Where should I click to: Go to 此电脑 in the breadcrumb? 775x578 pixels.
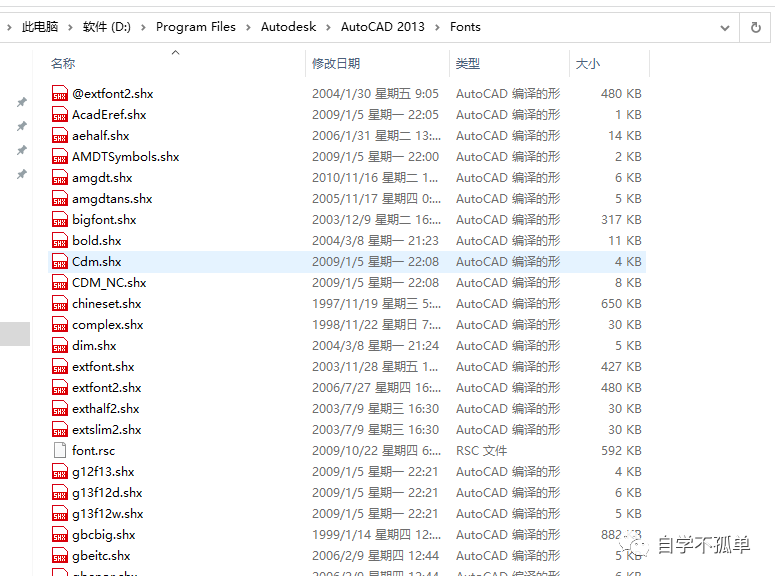(x=40, y=27)
